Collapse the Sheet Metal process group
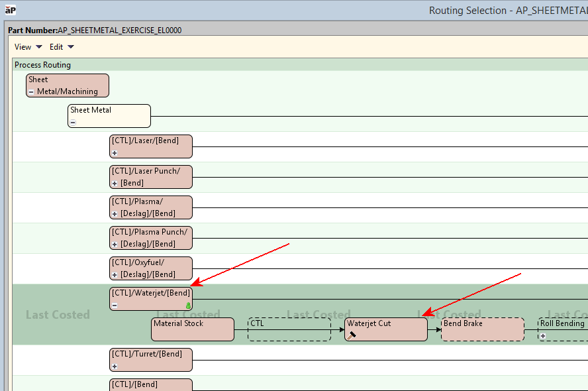Screen dimensions: 588x391 [x=73, y=123]
